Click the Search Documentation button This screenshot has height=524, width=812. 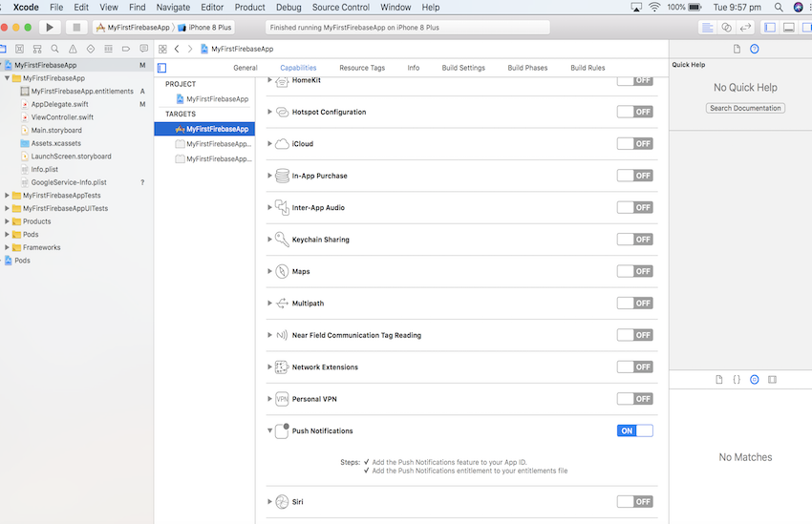[745, 108]
